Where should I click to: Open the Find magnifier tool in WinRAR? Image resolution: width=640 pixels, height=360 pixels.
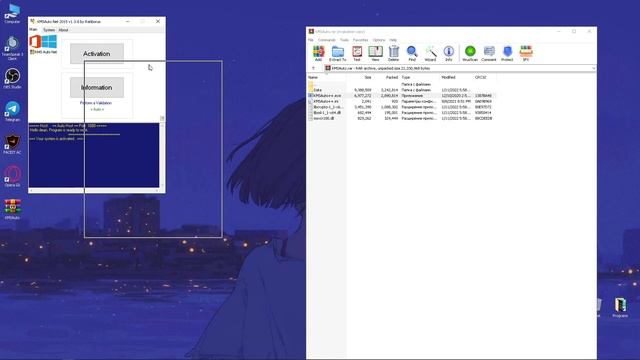pos(412,53)
